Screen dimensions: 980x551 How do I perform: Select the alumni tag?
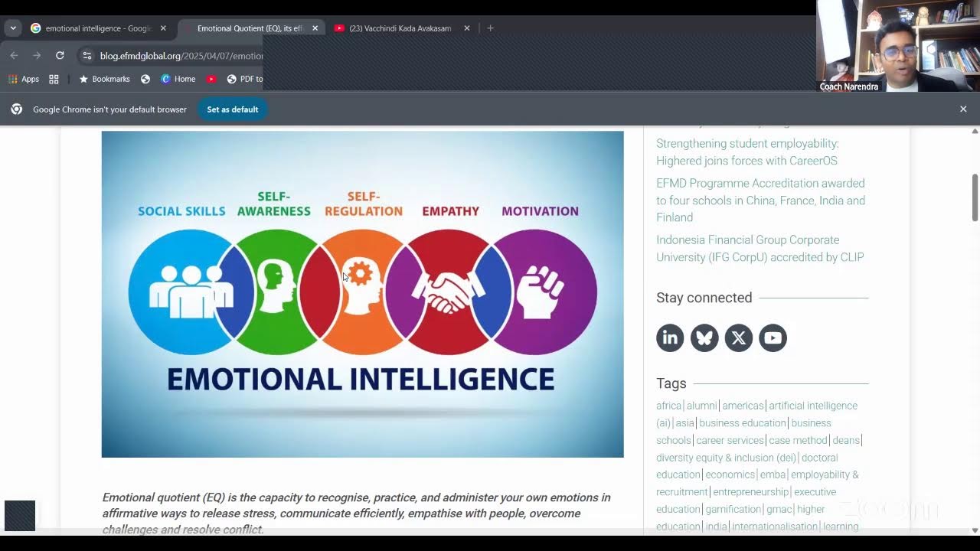[701, 406]
